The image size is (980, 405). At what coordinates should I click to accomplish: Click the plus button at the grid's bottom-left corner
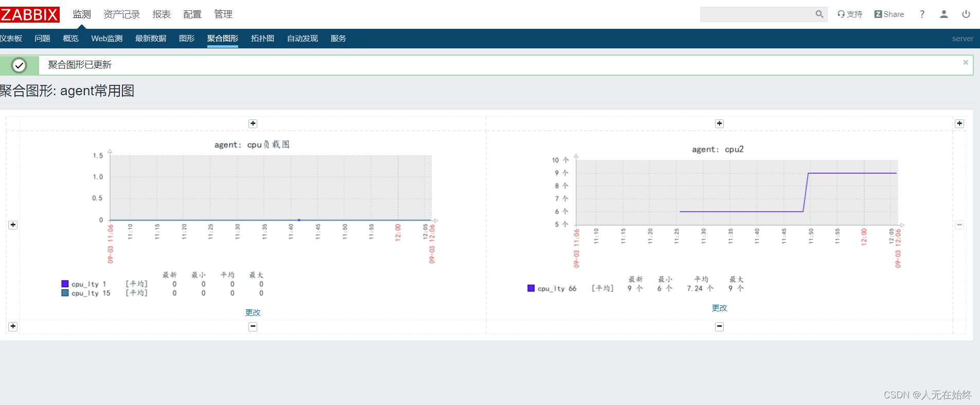13,326
